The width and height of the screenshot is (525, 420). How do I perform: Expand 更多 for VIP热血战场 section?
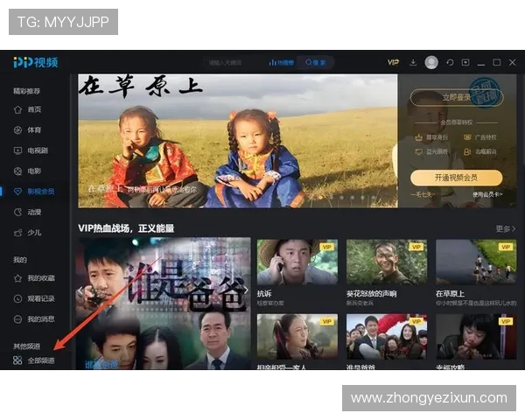click(505, 228)
